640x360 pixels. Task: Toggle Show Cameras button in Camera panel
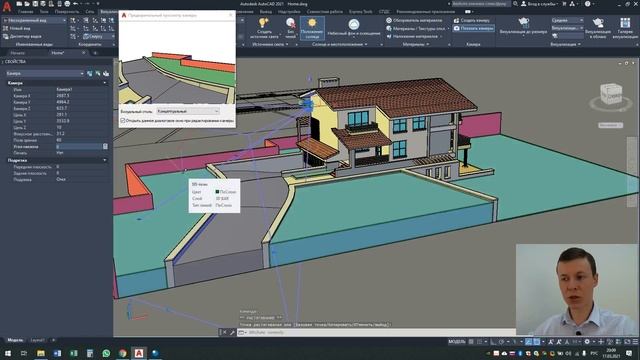473,28
